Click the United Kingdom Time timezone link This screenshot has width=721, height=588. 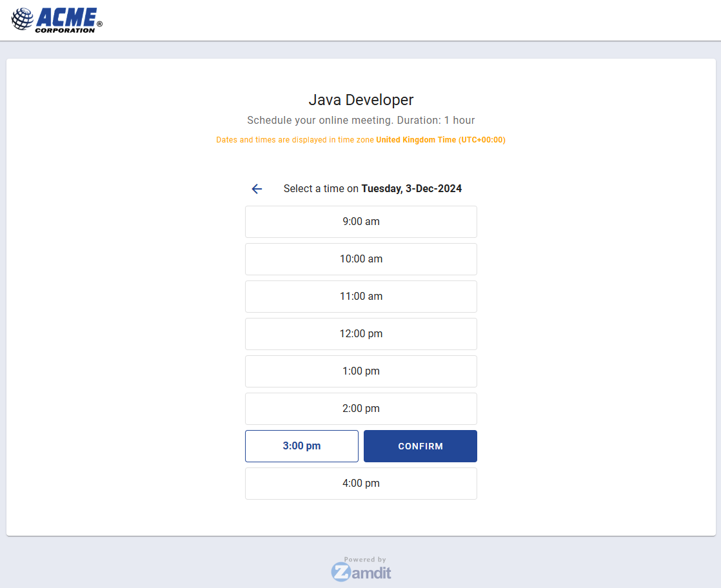point(440,139)
